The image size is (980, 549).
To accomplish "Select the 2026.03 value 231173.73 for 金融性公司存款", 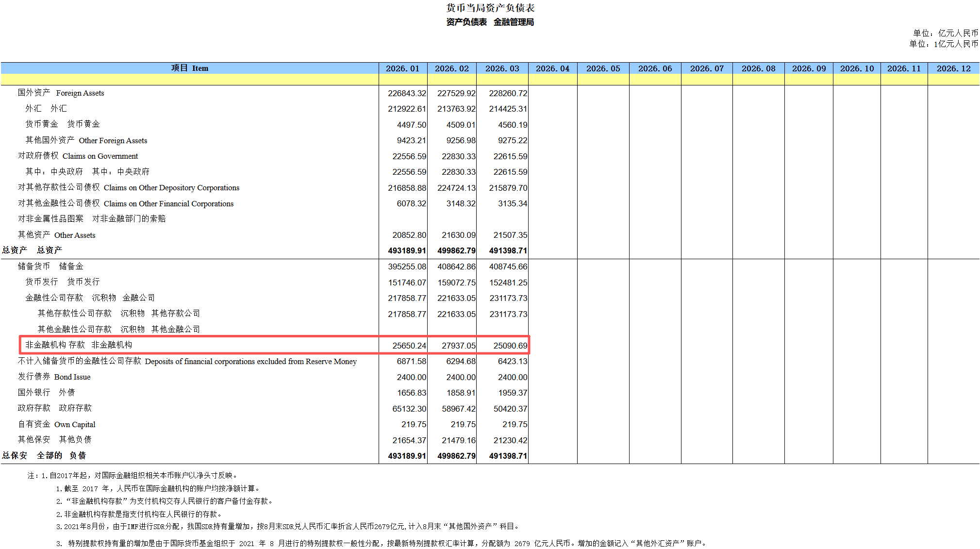I will pyautogui.click(x=508, y=298).
